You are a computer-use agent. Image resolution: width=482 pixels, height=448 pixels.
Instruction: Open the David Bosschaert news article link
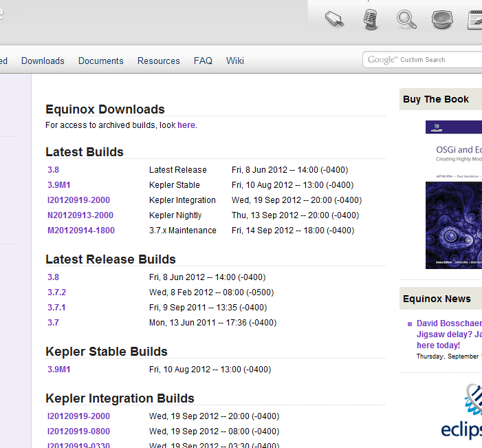(x=449, y=334)
